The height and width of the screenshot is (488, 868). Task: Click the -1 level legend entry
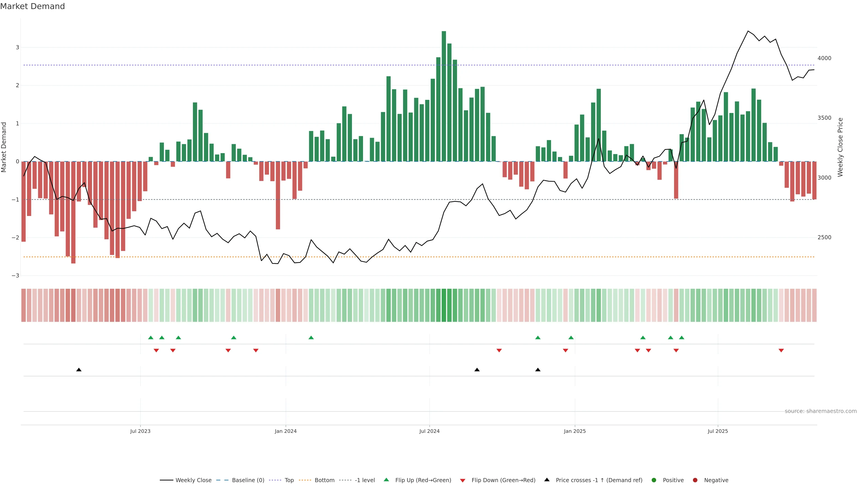click(x=365, y=480)
